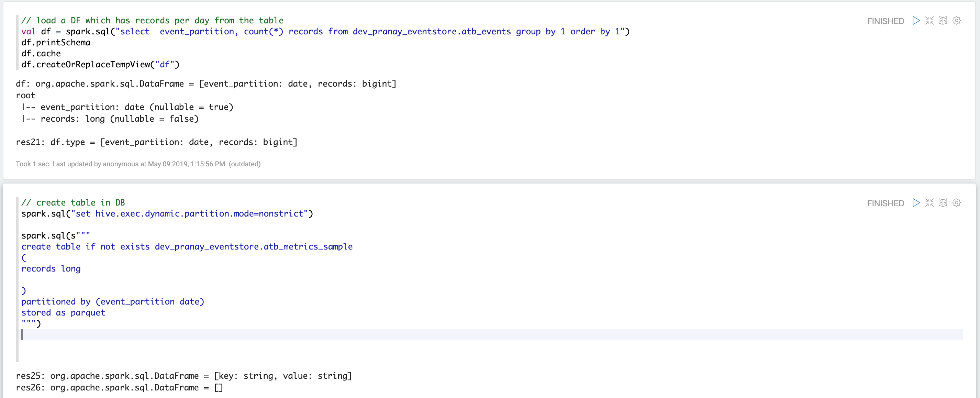Hide output of create table paragraph
This screenshot has height=398, width=980.
[x=943, y=203]
